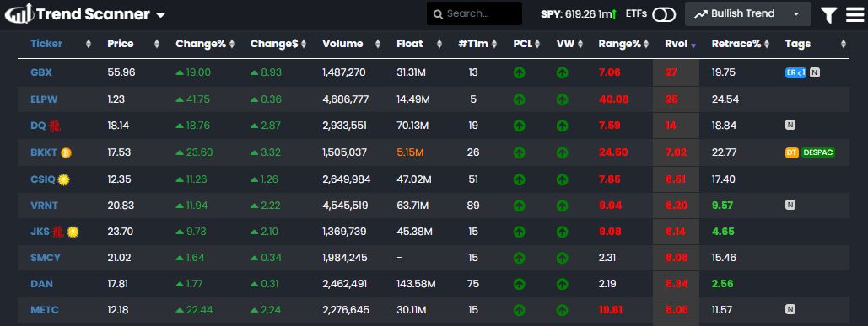Open the Bullish Trend dropdown
The height and width of the screenshot is (326, 868).
748,13
